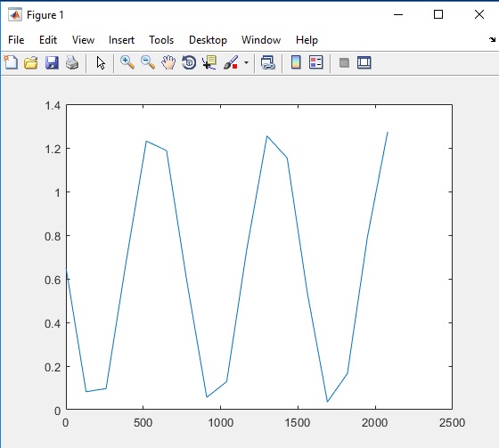
Task: Click the MATLAB logo in title bar
Action: point(15,14)
